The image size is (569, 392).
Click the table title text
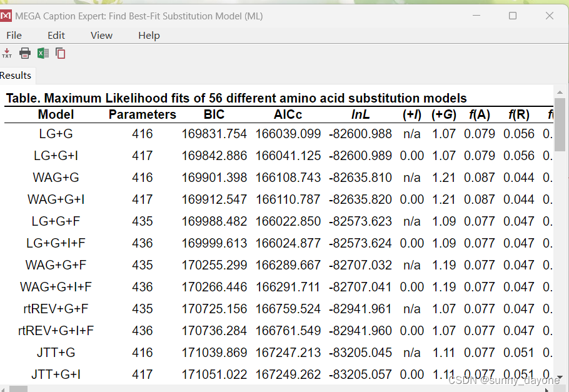tap(236, 98)
